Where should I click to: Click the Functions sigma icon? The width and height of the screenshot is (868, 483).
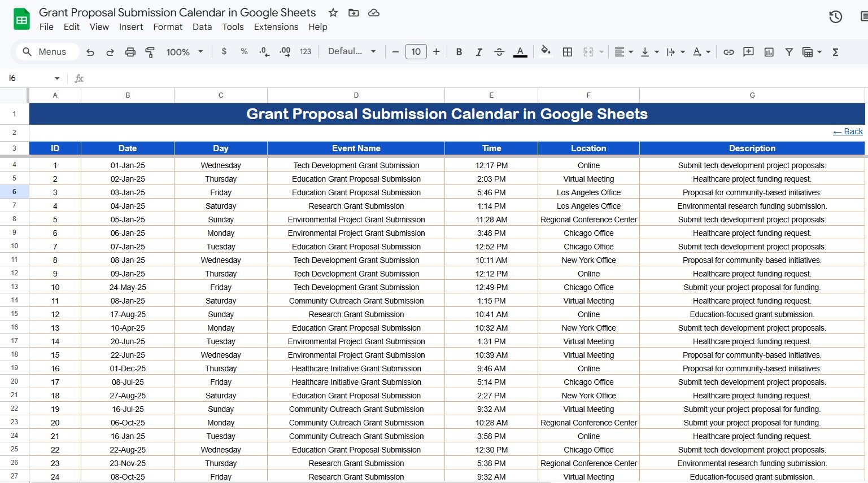(835, 52)
